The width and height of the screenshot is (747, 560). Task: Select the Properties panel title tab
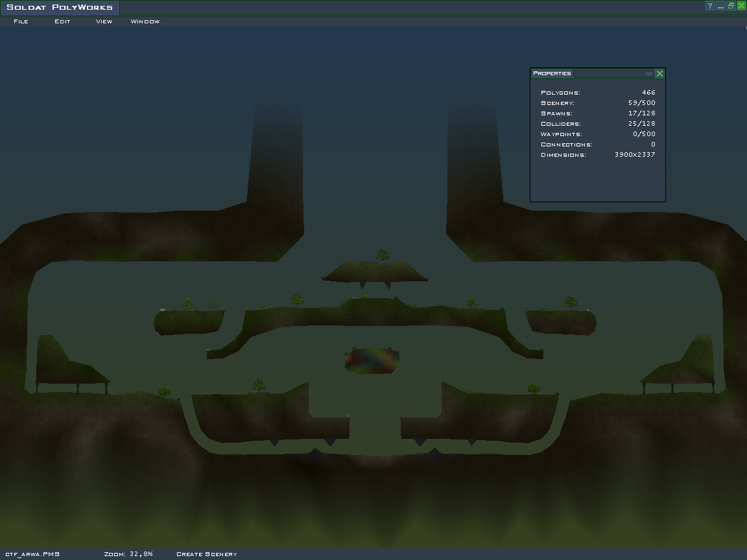pyautogui.click(x=552, y=73)
